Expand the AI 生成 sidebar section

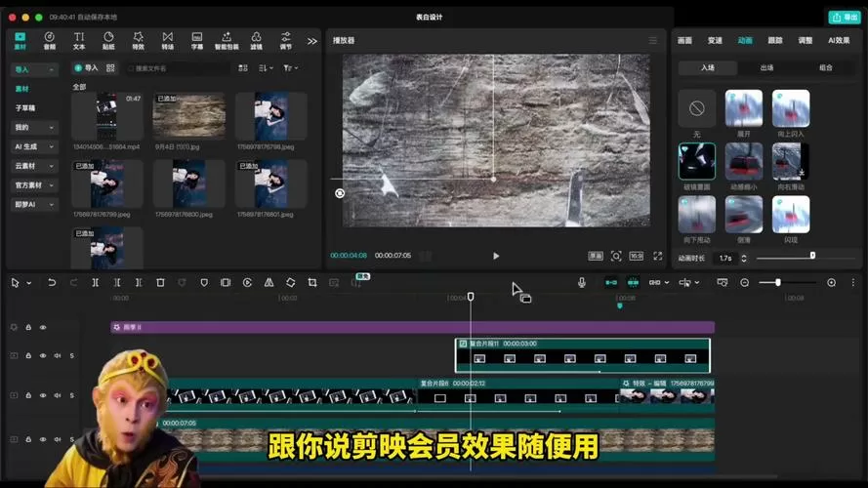[51, 147]
